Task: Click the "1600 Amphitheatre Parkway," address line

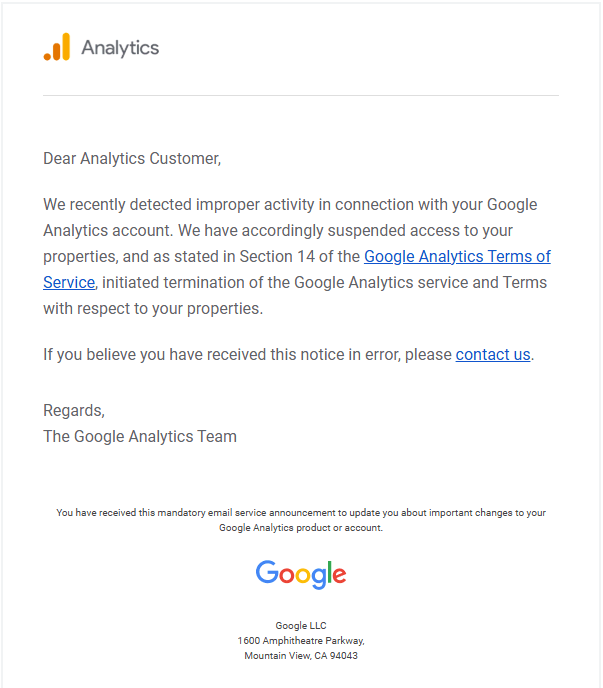Action: (301, 641)
